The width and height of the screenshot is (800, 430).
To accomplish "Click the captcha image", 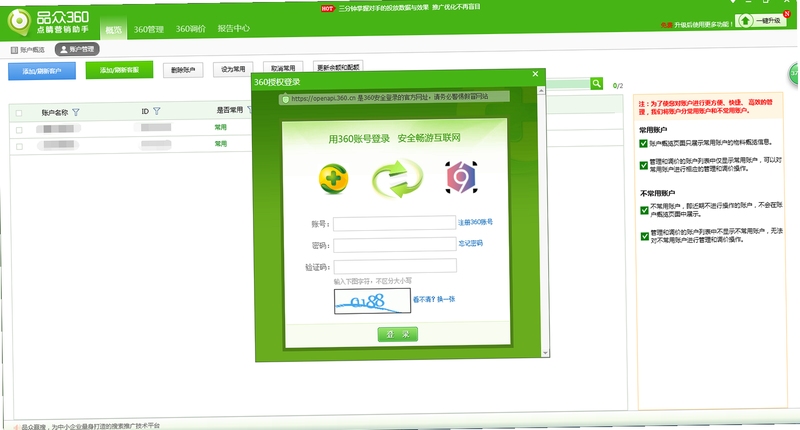I will point(372,301).
